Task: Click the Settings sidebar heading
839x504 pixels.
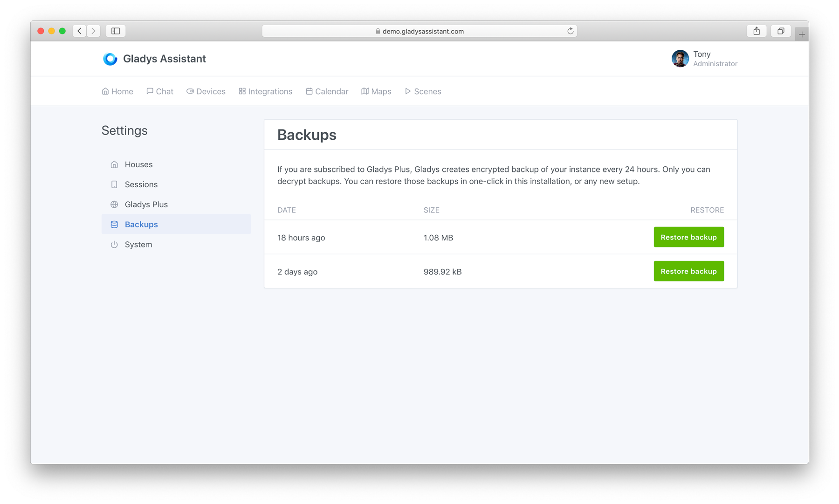Action: [x=124, y=130]
